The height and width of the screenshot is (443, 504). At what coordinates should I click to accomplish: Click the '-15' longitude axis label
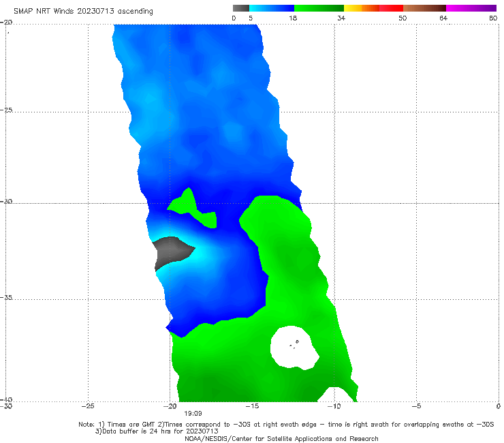[x=252, y=406]
